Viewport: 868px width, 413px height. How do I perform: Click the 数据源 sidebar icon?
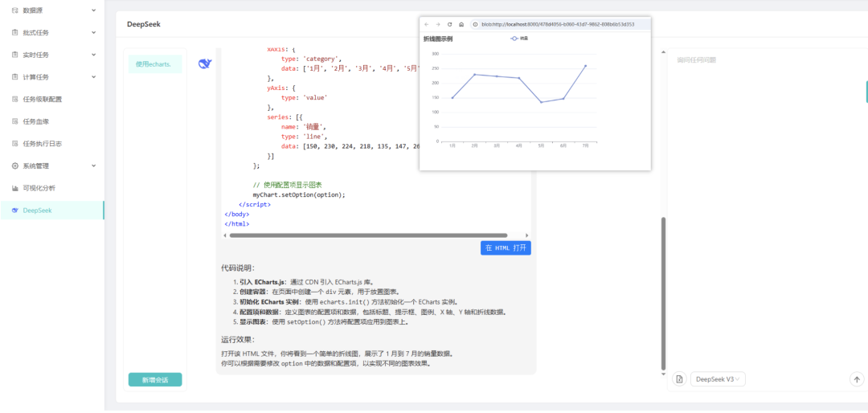15,10
